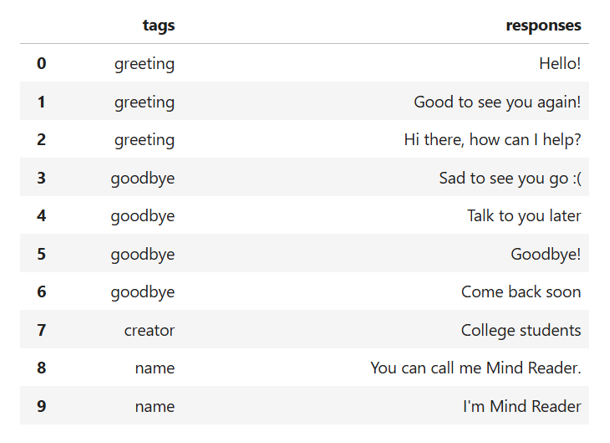This screenshot has width=610, height=443.
Task: Select the "College students" response cell
Action: pyautogui.click(x=521, y=330)
